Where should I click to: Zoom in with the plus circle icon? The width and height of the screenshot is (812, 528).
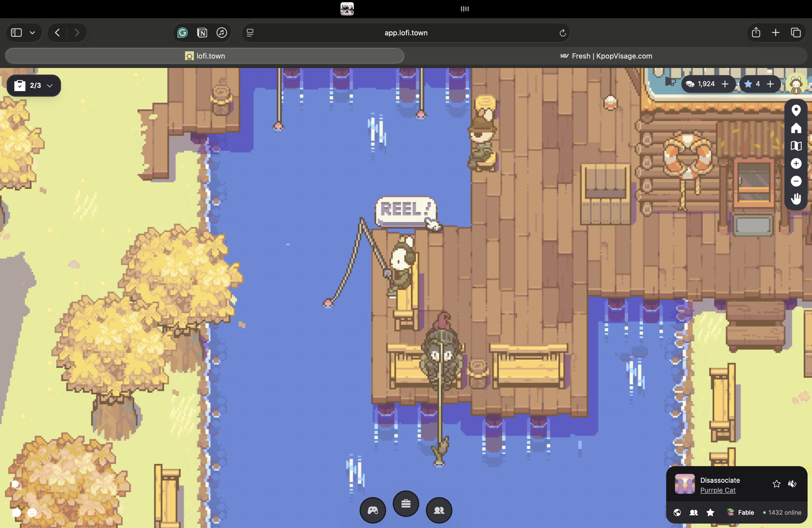coord(796,164)
